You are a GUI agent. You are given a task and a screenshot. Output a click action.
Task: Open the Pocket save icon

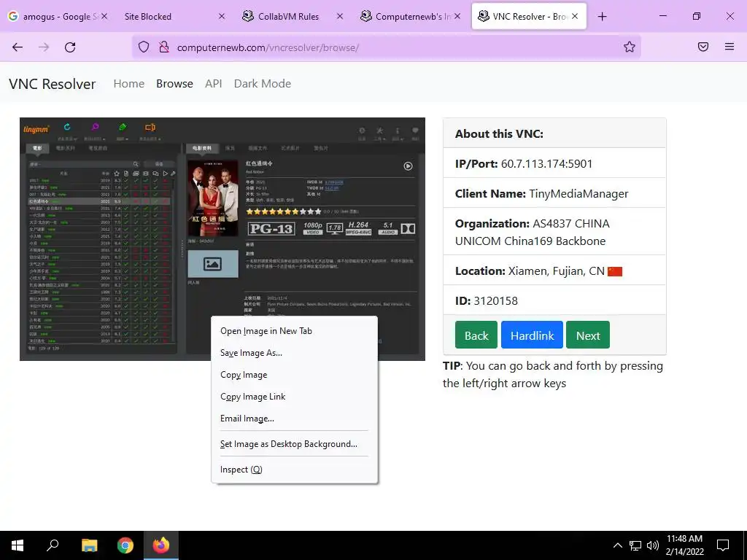(703, 47)
